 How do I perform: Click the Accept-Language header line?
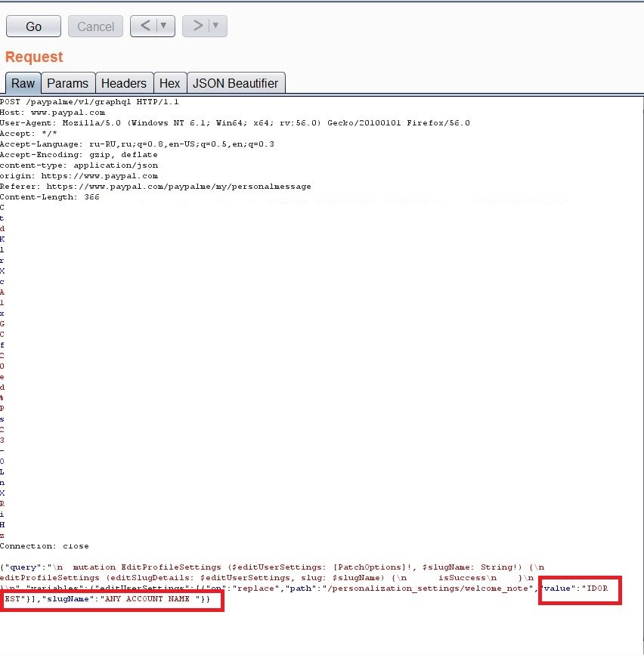click(137, 144)
